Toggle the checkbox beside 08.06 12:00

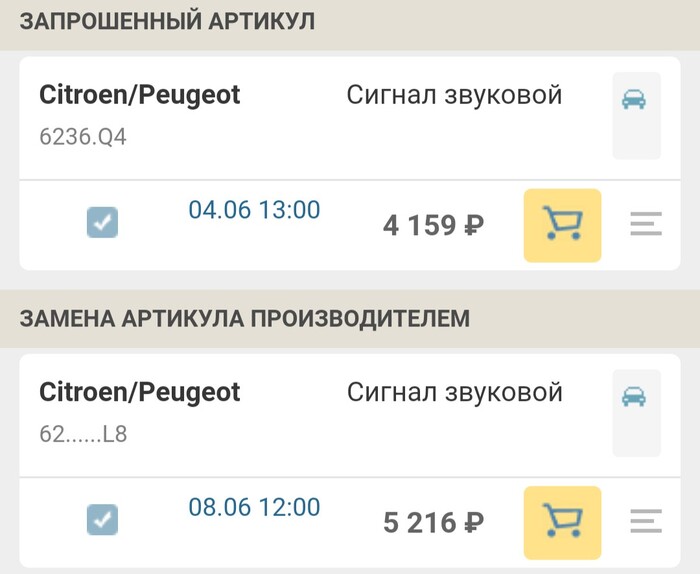tap(102, 520)
